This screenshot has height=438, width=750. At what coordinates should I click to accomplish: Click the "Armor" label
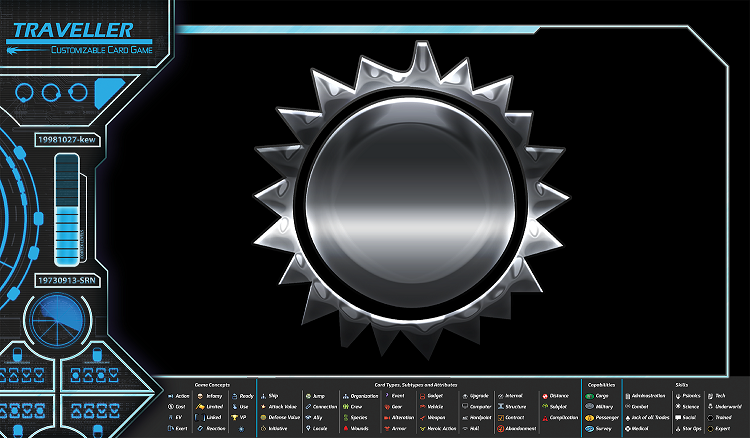pyautogui.click(x=399, y=428)
